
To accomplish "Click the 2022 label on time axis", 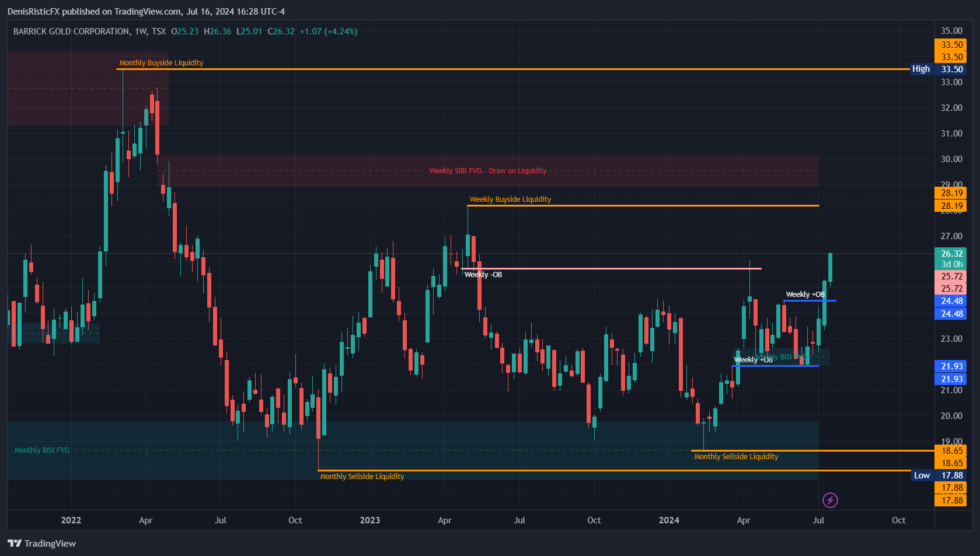I will pos(71,520).
